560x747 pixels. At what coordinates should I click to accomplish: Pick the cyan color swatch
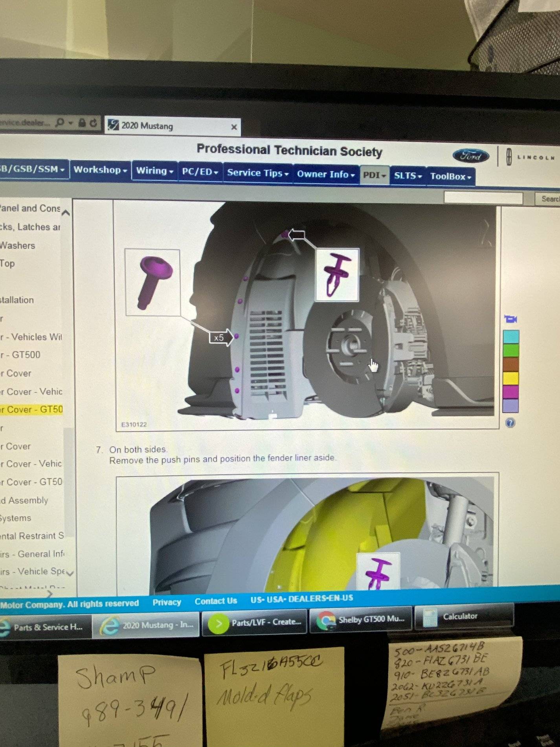511,337
